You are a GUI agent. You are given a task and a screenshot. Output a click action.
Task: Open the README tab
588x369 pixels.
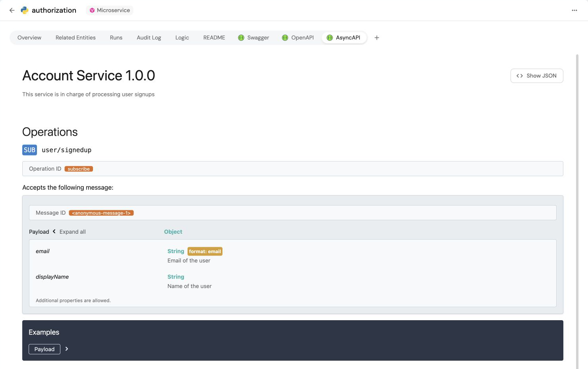pos(214,38)
